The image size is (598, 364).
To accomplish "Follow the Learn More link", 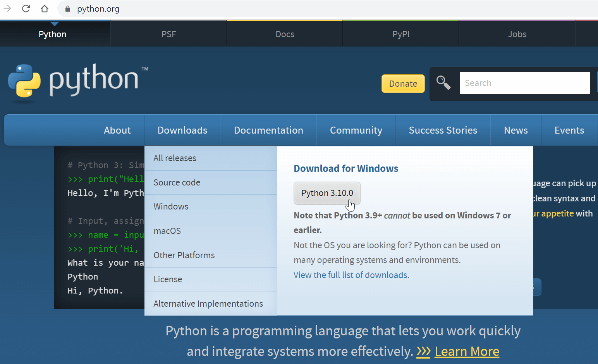I will pos(467,351).
